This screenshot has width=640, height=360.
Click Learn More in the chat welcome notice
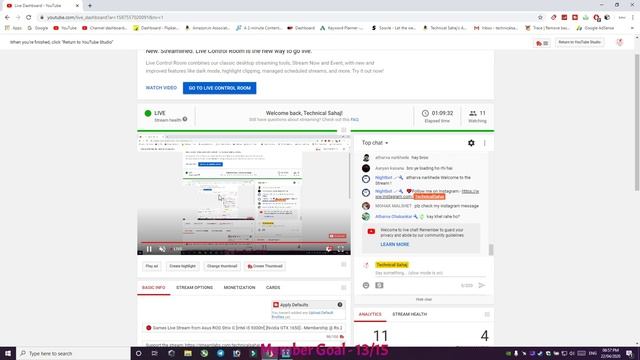394,244
